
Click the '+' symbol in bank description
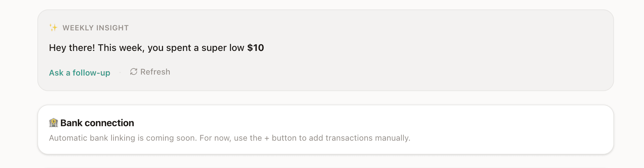tap(267, 138)
